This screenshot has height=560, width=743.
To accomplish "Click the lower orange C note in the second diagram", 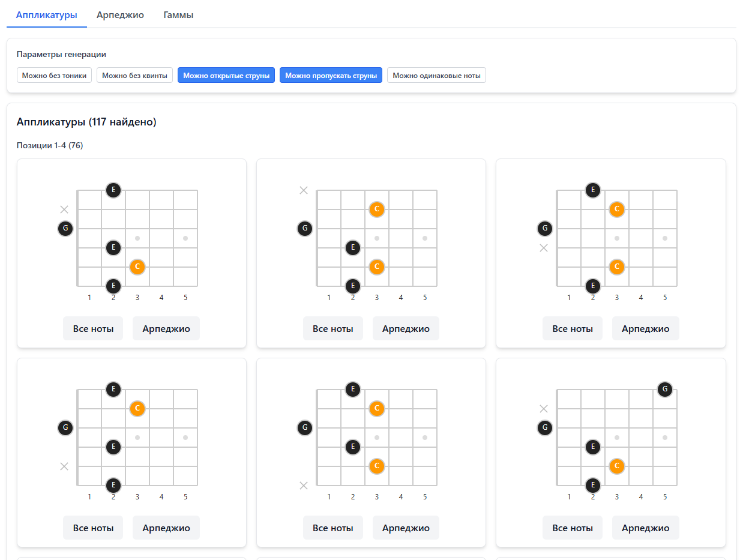I will click(x=377, y=266).
